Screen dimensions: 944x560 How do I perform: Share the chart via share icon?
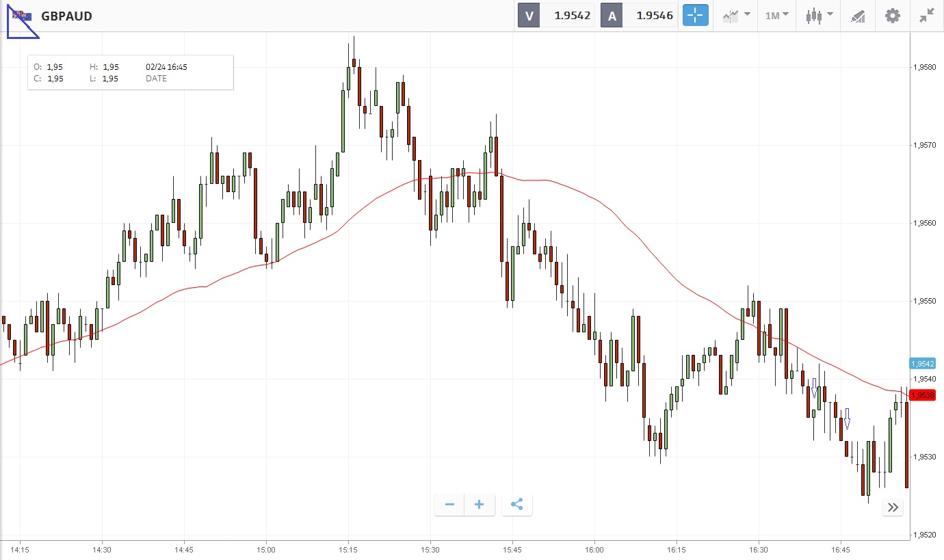[517, 505]
